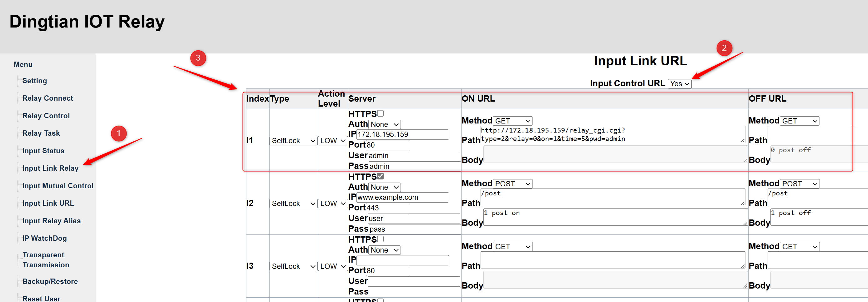
Task: Open I1 Action Level LOW dropdown
Action: [333, 141]
